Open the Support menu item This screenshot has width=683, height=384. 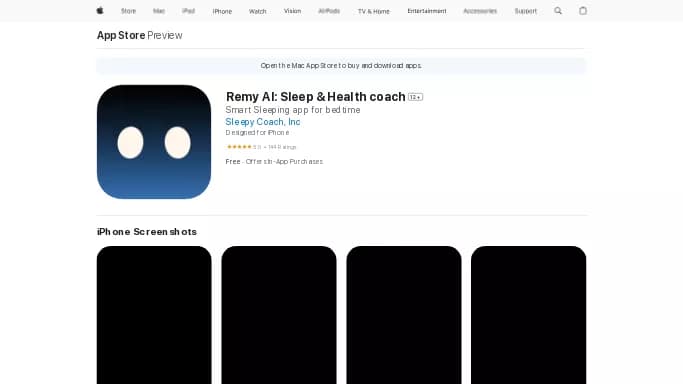(526, 11)
